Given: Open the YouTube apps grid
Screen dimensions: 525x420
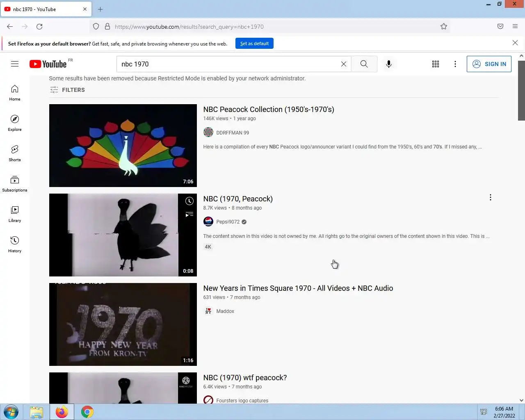Looking at the screenshot, I should click(436, 64).
